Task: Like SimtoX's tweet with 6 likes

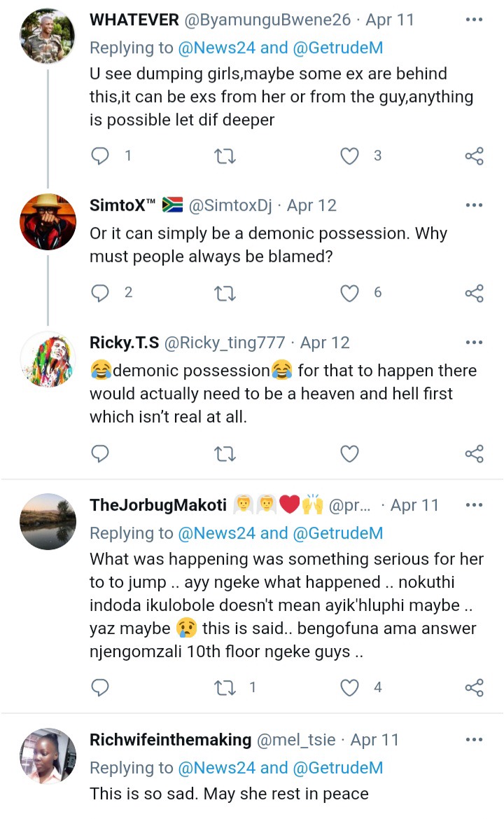Action: pyautogui.click(x=349, y=293)
